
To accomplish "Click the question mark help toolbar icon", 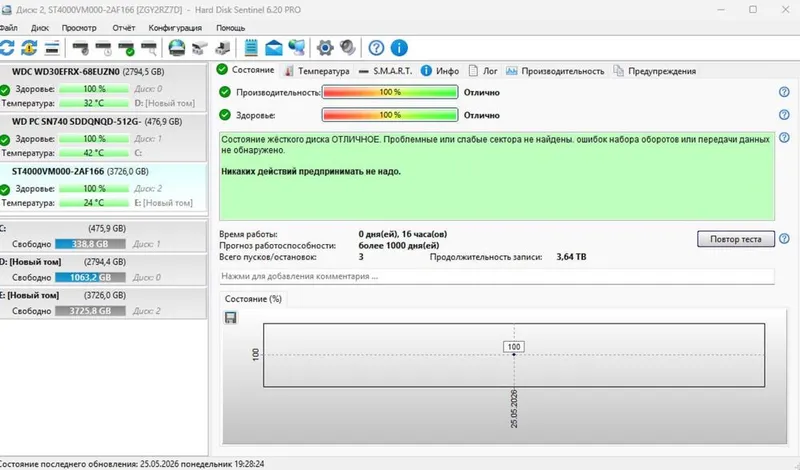I will tap(376, 48).
